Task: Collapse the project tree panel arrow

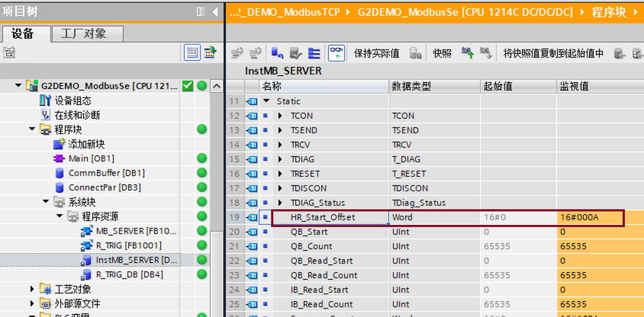Action: 215,12
